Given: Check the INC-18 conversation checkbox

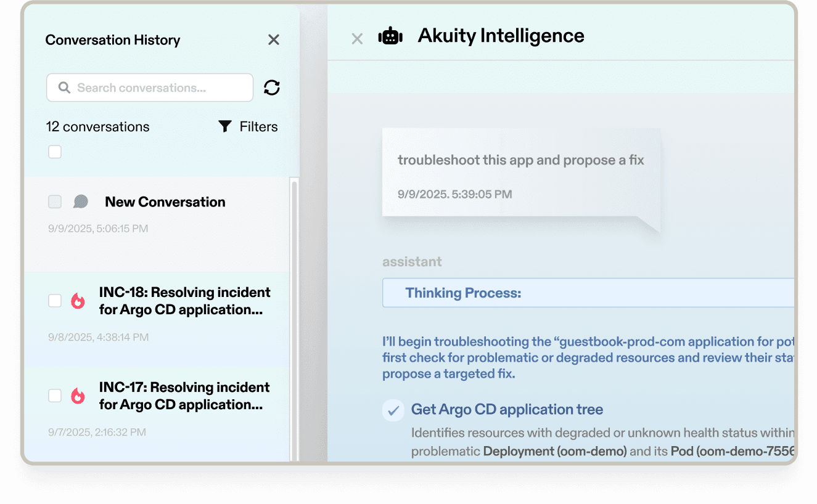Looking at the screenshot, I should point(55,301).
